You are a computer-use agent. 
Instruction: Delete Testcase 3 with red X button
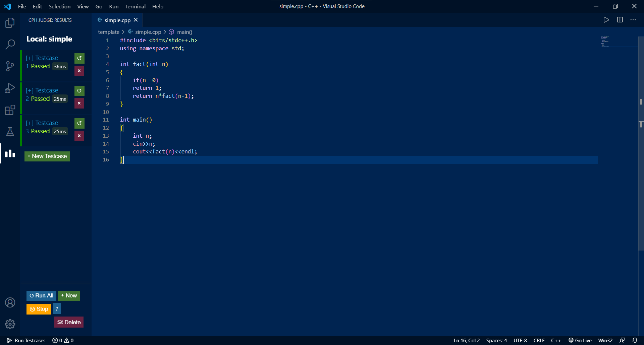click(79, 136)
